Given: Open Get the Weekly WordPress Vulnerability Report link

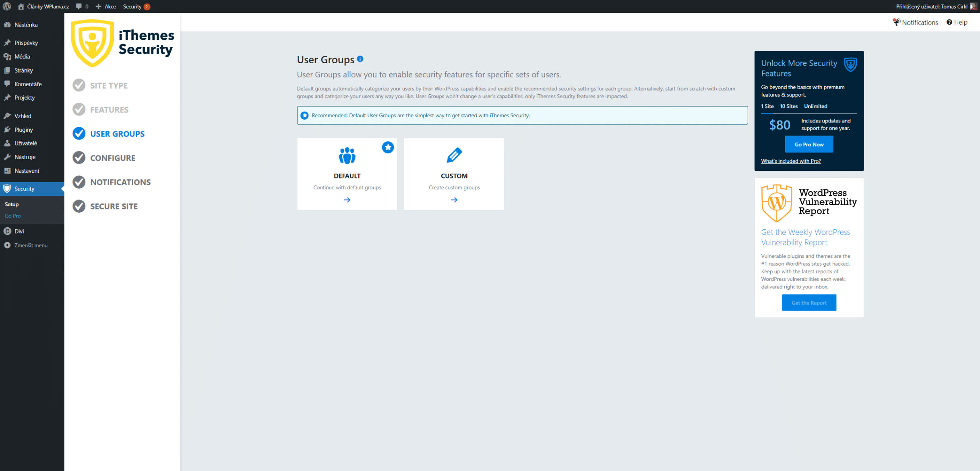Looking at the screenshot, I should tap(805, 237).
